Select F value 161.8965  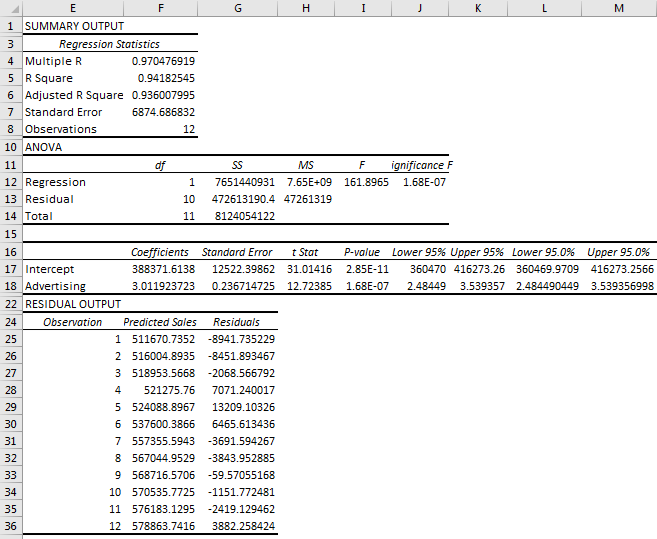tap(366, 182)
